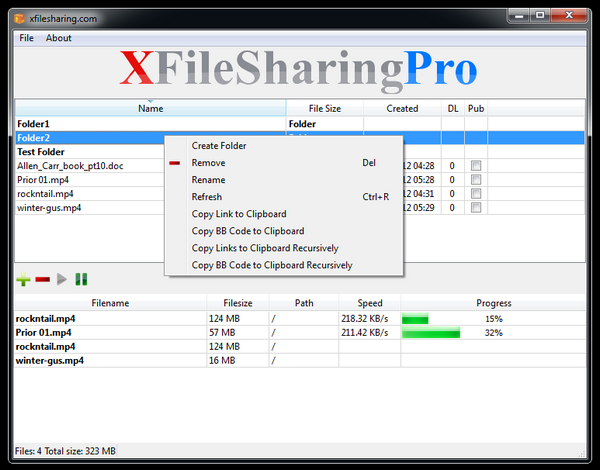Click the 15% upload progress bar
The height and width of the screenshot is (470, 600).
tap(494, 318)
